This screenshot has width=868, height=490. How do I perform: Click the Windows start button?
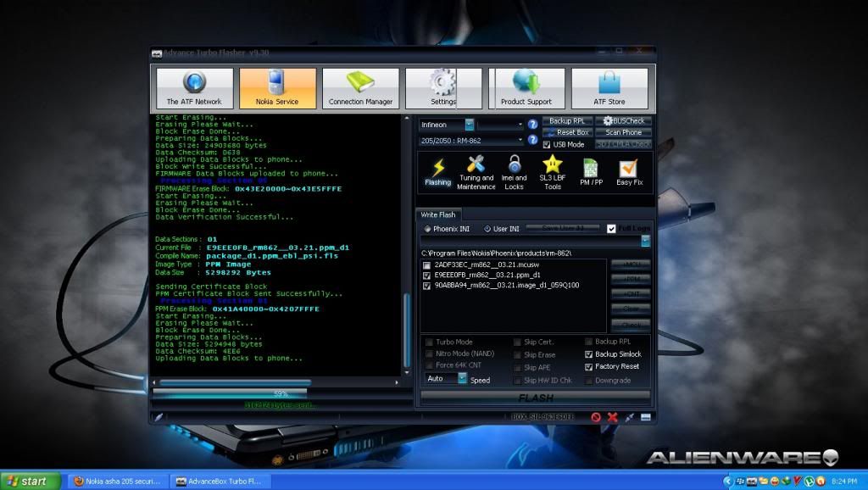click(30, 481)
